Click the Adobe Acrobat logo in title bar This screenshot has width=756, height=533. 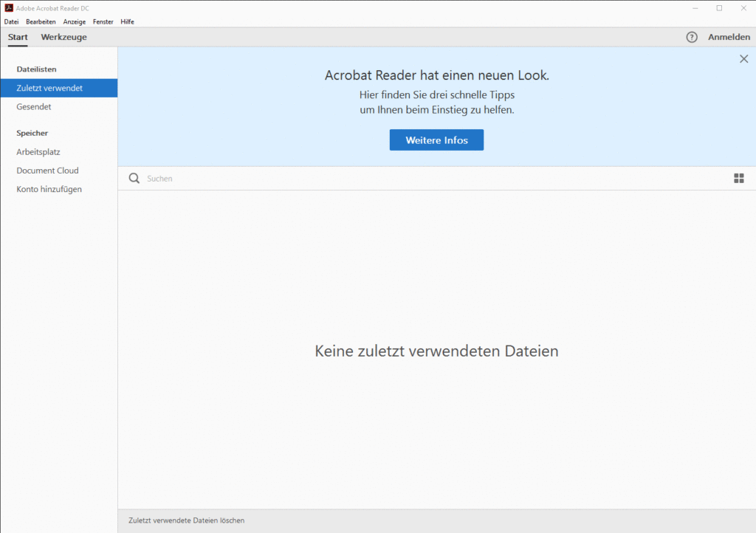[x=9, y=8]
